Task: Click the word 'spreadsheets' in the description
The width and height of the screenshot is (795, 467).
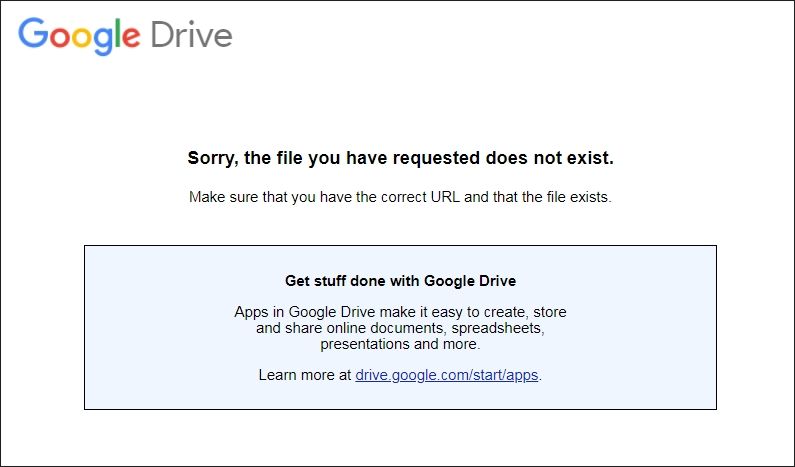Action: pos(498,328)
